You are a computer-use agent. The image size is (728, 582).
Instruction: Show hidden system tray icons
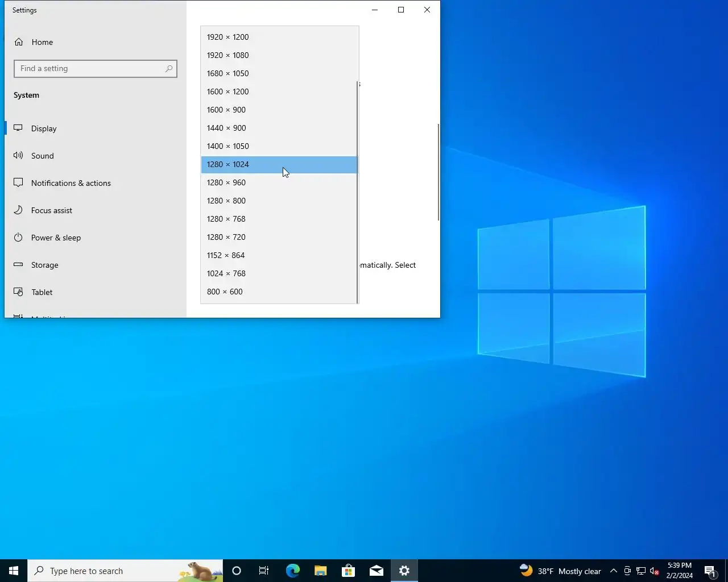pos(614,571)
